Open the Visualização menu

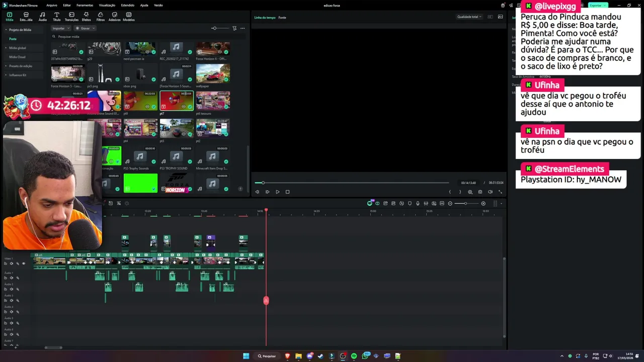click(x=107, y=5)
